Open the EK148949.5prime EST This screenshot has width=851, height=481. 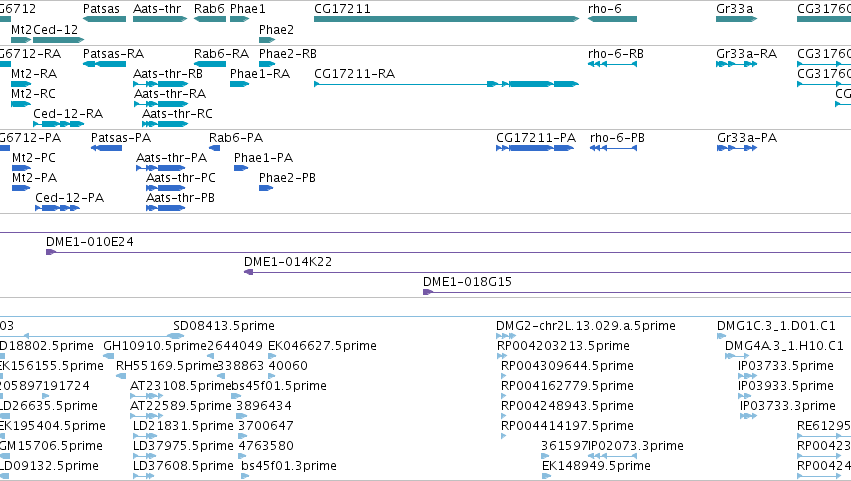(547, 477)
